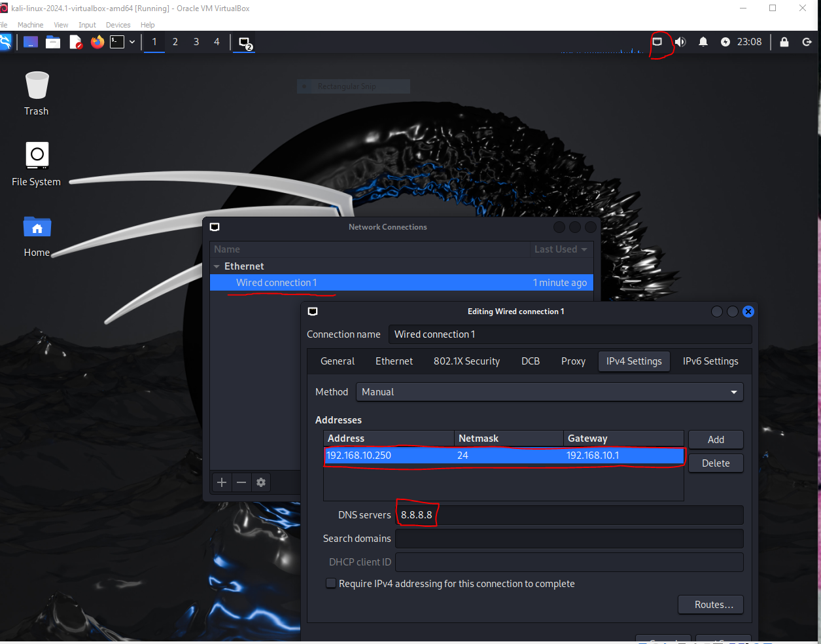This screenshot has width=821, height=644.
Task: Switch to workspace 1
Action: tap(154, 42)
